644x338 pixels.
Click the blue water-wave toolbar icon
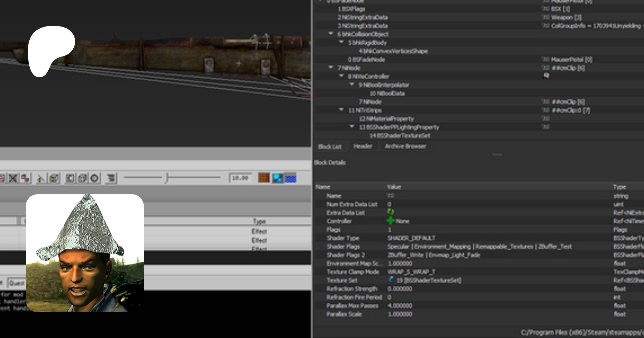[x=291, y=178]
